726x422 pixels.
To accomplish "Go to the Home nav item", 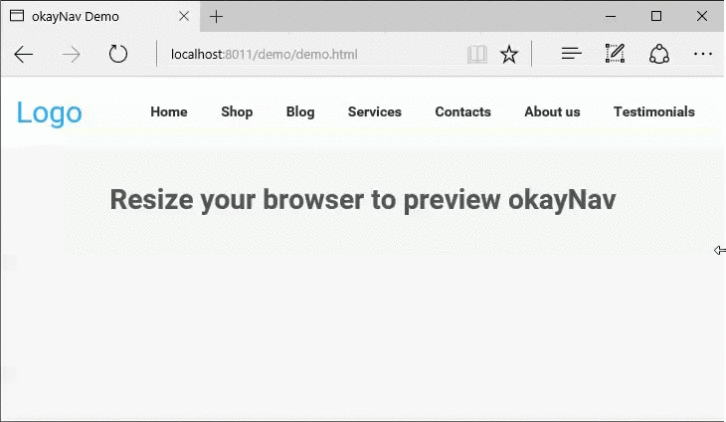I will pyautogui.click(x=169, y=112).
